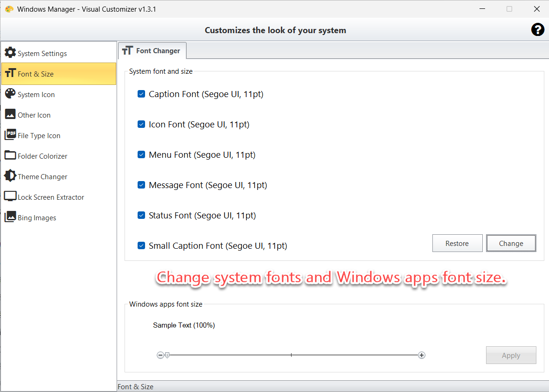Select Bing Images in the sidebar
The height and width of the screenshot is (392, 549).
click(59, 217)
